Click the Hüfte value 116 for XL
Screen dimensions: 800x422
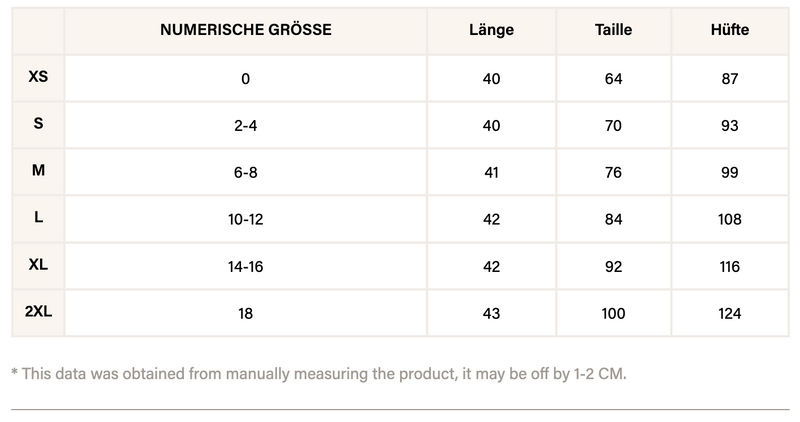click(729, 267)
